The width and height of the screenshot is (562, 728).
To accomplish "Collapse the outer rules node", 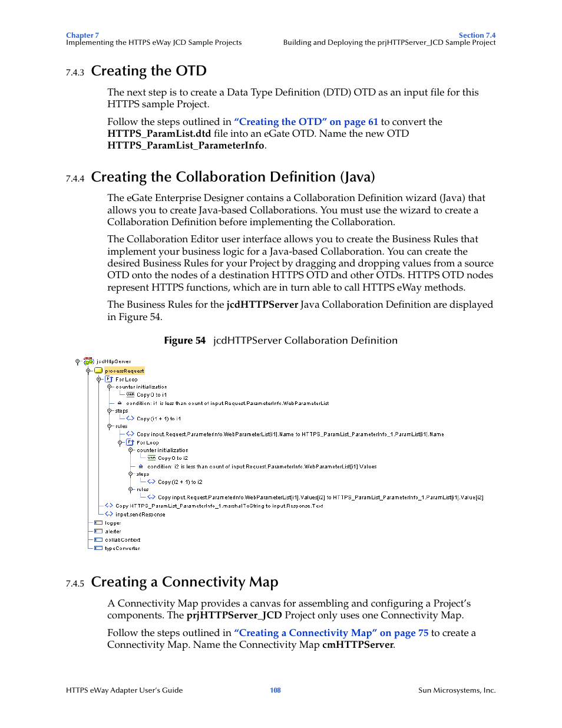I will (x=109, y=426).
